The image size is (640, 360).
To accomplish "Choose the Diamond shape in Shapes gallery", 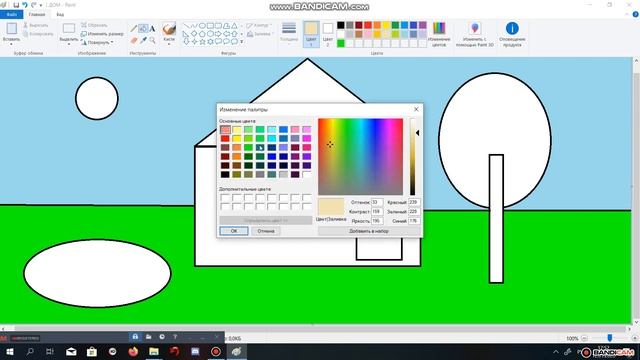I will [x=194, y=33].
